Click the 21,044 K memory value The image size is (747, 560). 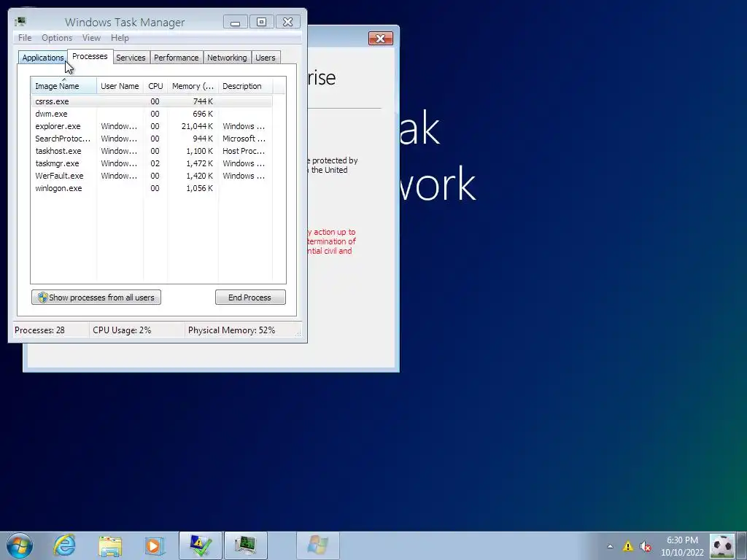[197, 126]
